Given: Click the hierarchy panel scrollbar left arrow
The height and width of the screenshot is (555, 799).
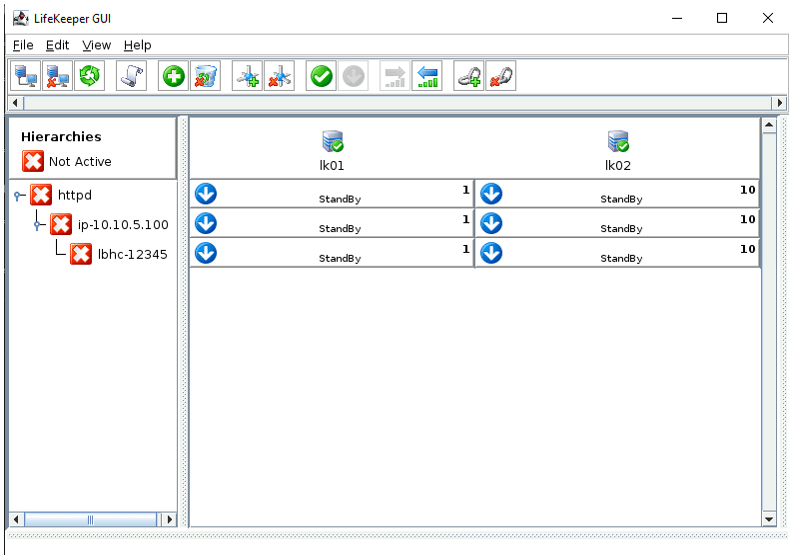Looking at the screenshot, I should click(x=16, y=519).
